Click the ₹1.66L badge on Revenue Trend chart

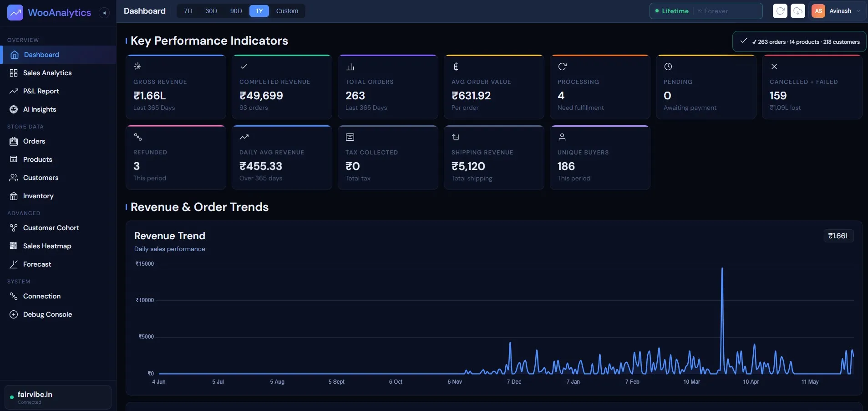[x=838, y=236]
